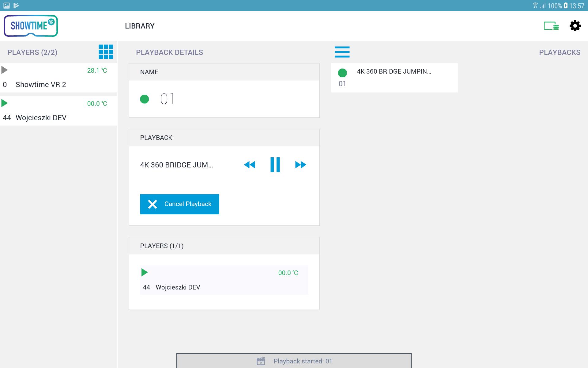Click green play triangle for Wojcieszki DEV in sidebar
Image resolution: width=588 pixels, height=368 pixels.
point(5,103)
